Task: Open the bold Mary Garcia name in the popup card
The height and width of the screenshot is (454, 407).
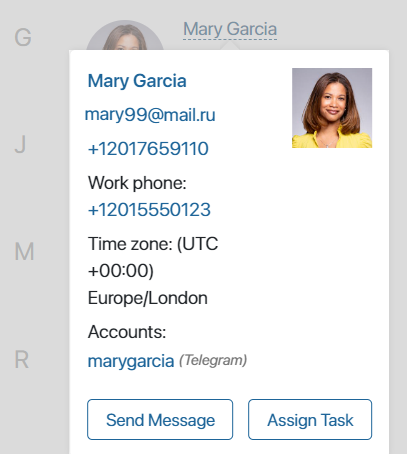Action: (x=137, y=81)
